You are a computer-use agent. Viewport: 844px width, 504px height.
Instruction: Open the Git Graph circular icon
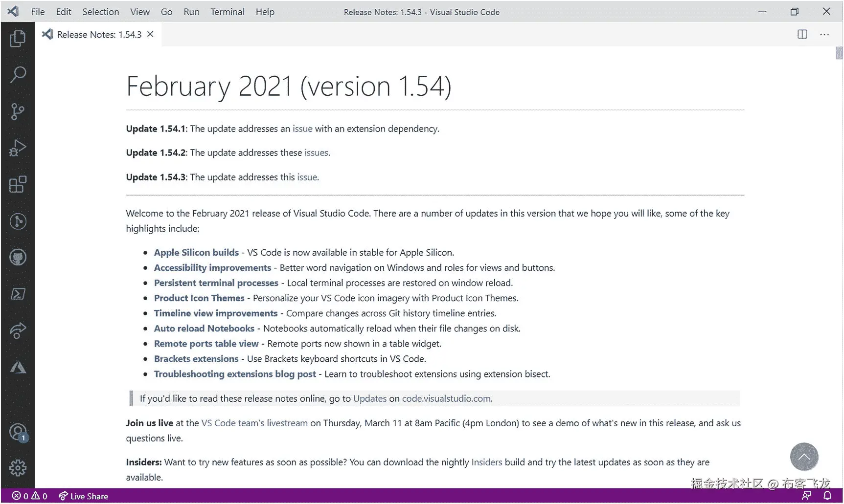(x=18, y=221)
